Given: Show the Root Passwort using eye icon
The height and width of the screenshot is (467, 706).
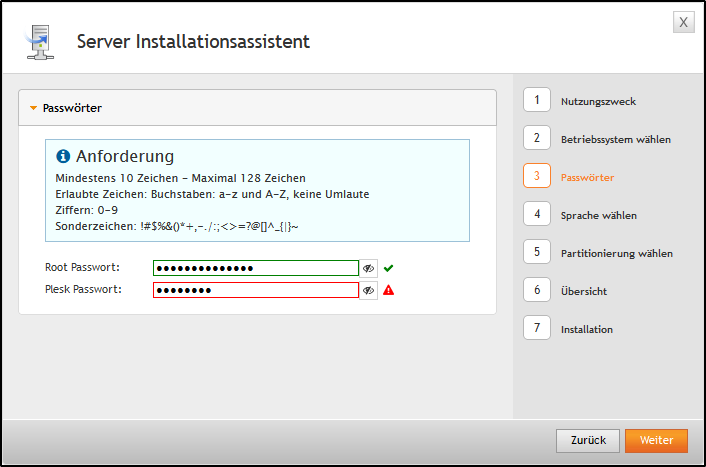Looking at the screenshot, I should tap(368, 268).
